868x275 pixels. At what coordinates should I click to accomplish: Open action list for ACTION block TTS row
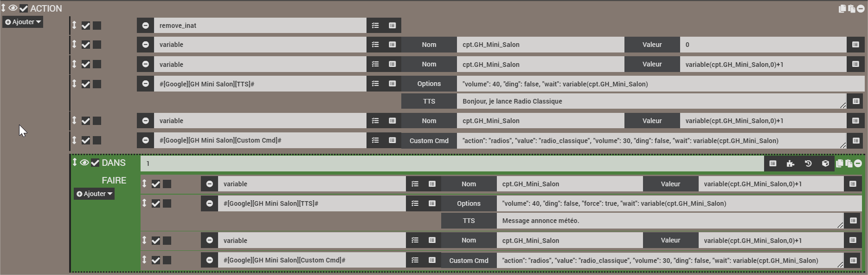(x=375, y=84)
